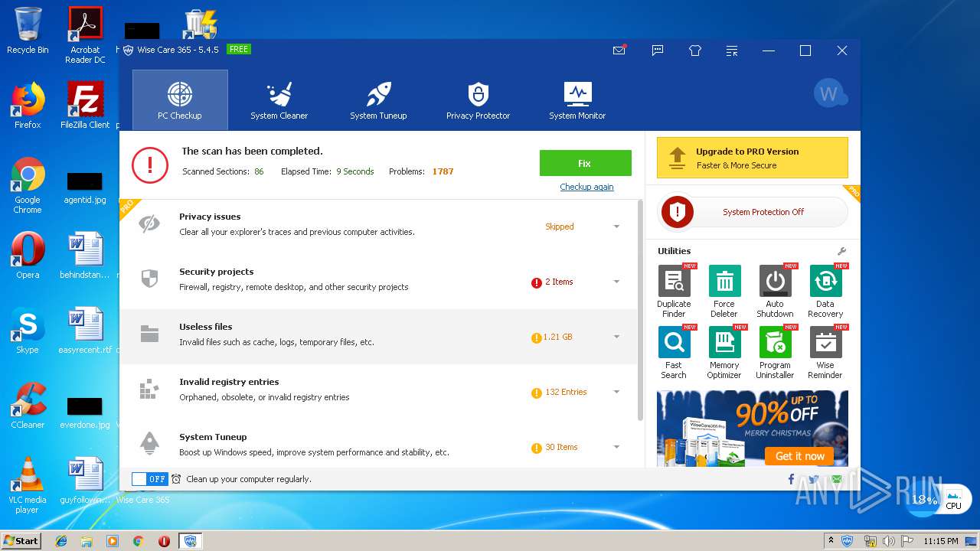Open the menu list icon in title bar

click(732, 51)
